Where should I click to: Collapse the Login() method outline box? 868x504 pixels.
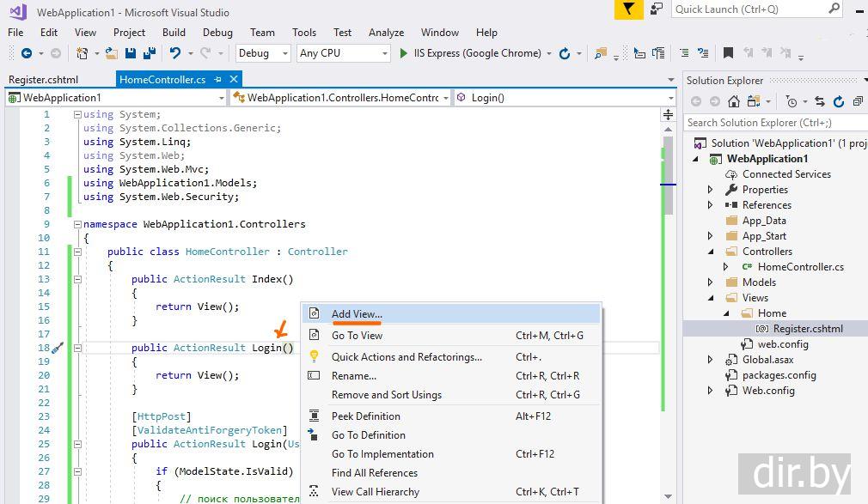pyautogui.click(x=77, y=348)
